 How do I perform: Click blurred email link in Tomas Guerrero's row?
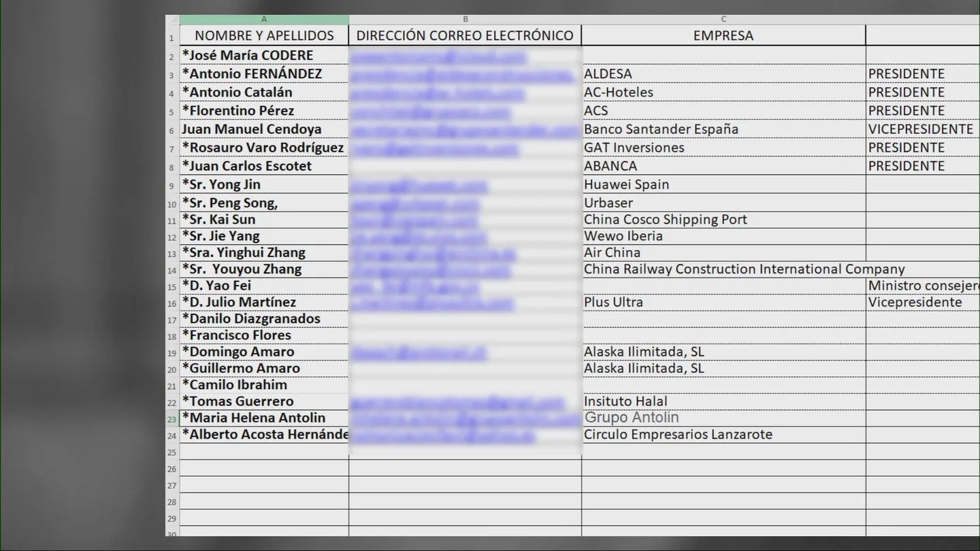[x=457, y=402]
